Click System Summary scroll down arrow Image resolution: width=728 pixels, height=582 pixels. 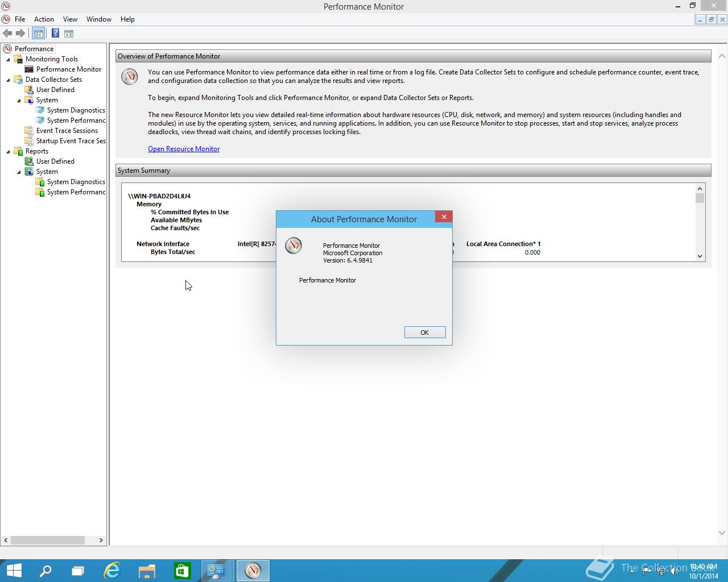coord(700,256)
